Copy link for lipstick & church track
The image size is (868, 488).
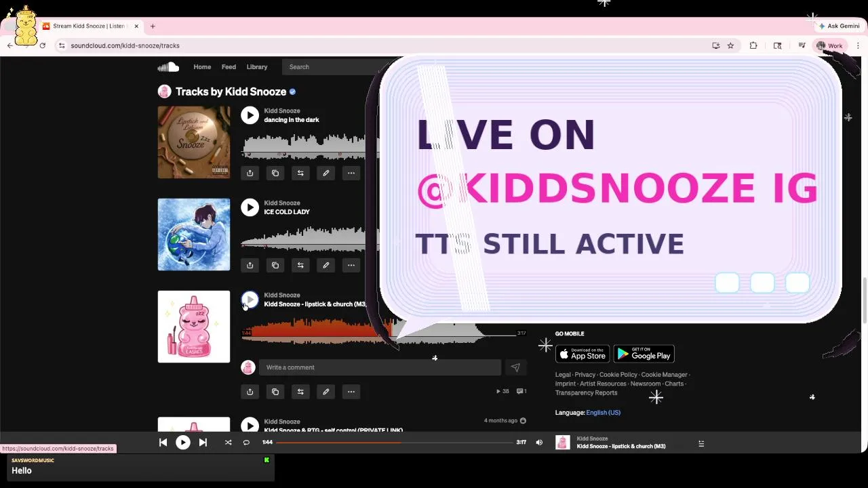coord(275,391)
